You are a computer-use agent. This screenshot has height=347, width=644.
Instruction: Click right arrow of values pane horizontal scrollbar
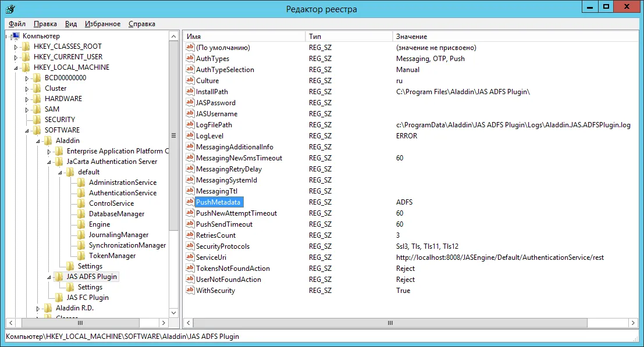tap(633, 323)
